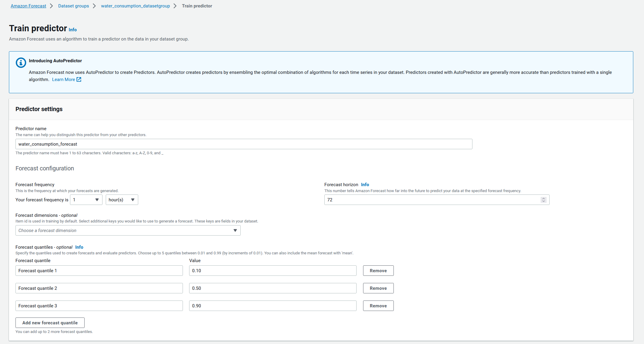644x344 pixels.
Task: Click Add new forecast quantile button
Action: point(50,323)
